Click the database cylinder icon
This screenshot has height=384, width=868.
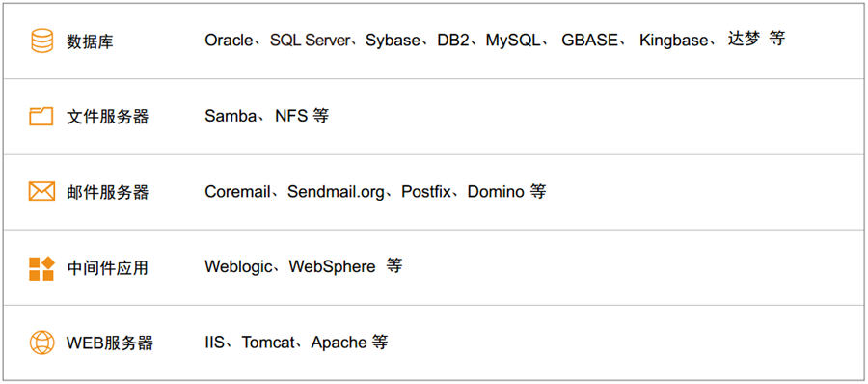41,41
